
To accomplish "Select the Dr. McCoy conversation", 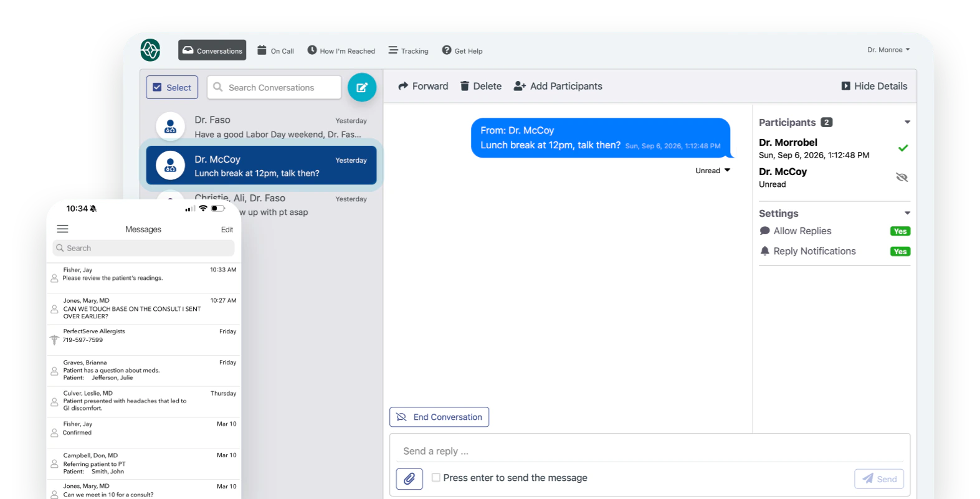I will coord(262,166).
